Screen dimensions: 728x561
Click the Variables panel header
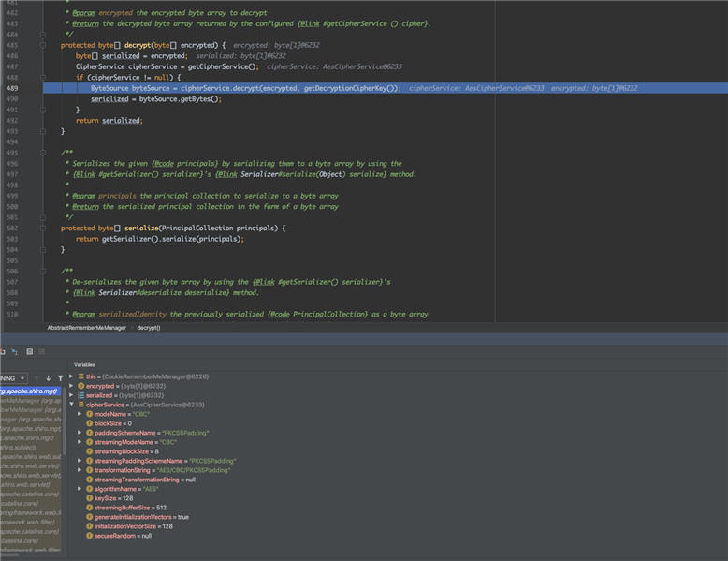pos(84,365)
